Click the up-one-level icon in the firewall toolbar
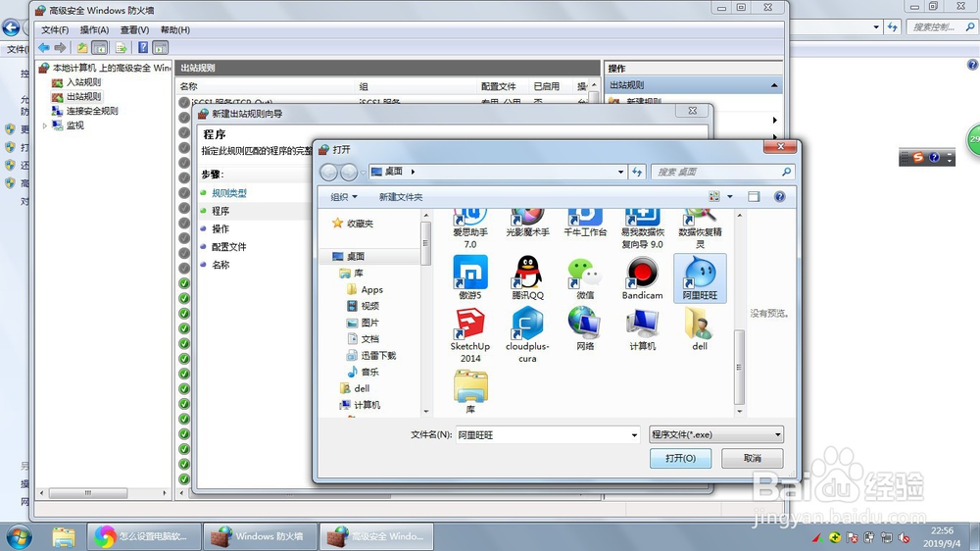The height and width of the screenshot is (551, 980). 82,47
